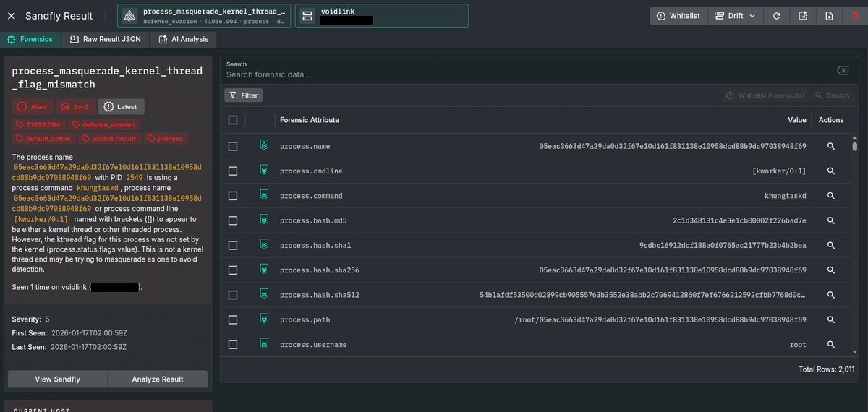Screen dimensions: 868x412
Task: Search on process.name value magnifier
Action: 831,146
